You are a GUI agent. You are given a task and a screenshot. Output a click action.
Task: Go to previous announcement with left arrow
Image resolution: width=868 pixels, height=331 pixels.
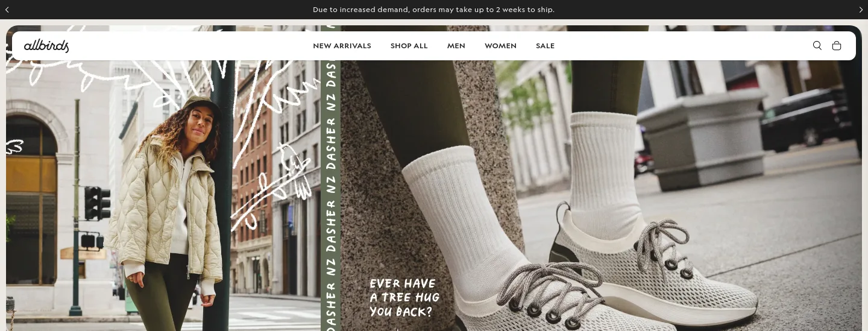(7, 10)
